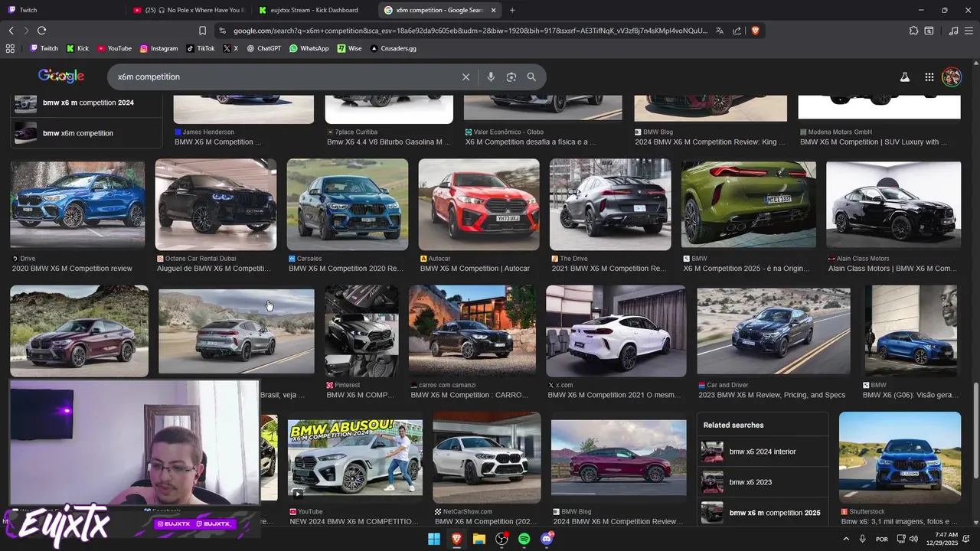This screenshot has height=551, width=980.
Task: Reload the current page
Action: pos(41,31)
